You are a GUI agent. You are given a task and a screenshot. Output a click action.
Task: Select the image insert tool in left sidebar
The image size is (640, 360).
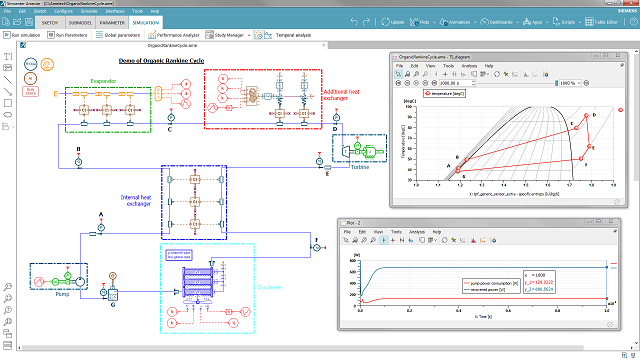pos(7,67)
